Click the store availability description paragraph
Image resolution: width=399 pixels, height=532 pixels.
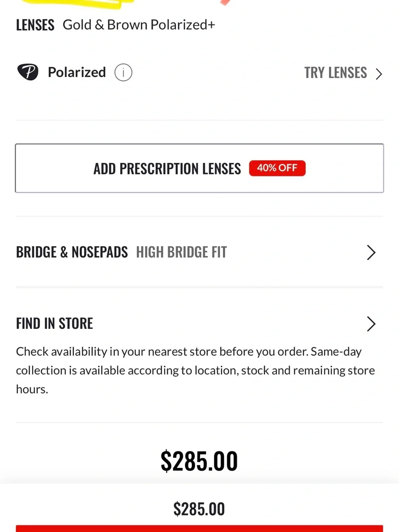click(196, 370)
